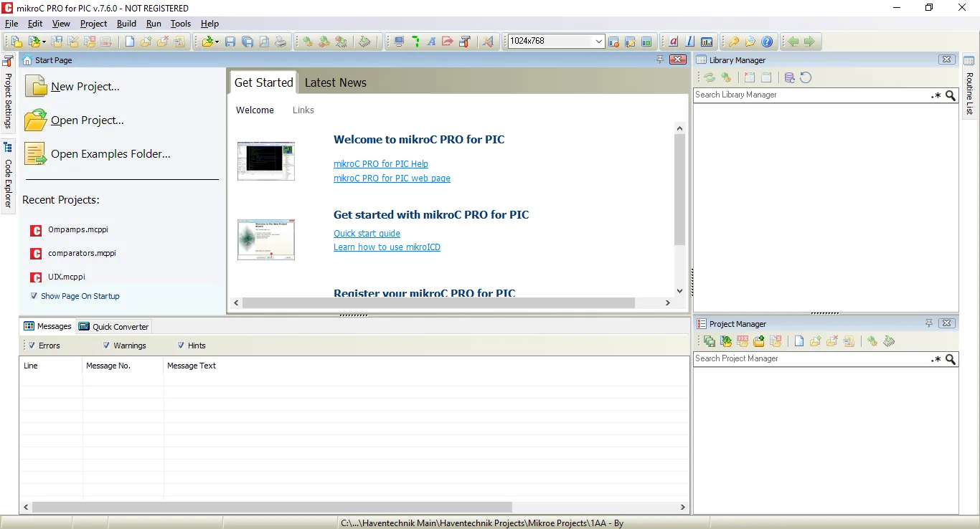
Task: Open the Quick start guide link
Action: (367, 234)
